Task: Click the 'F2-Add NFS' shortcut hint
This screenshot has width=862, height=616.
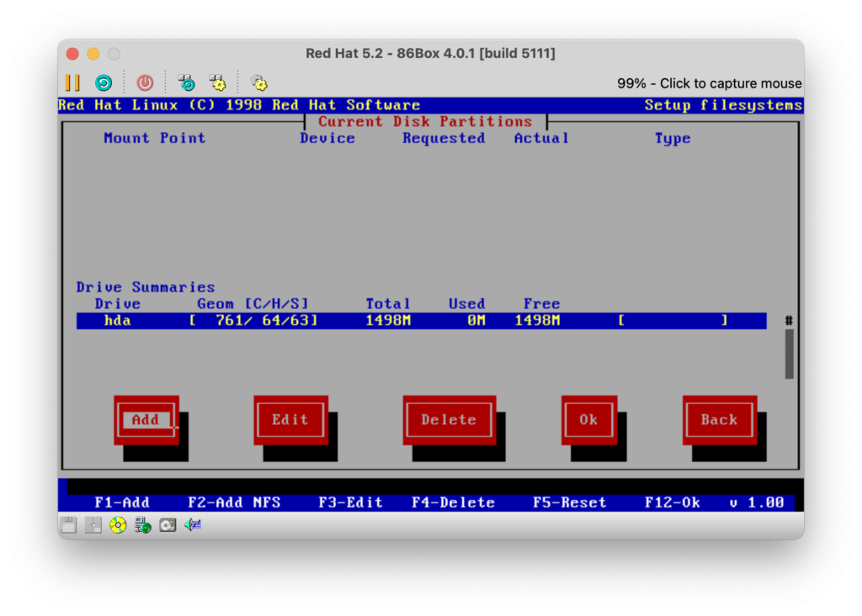Action: tap(234, 502)
